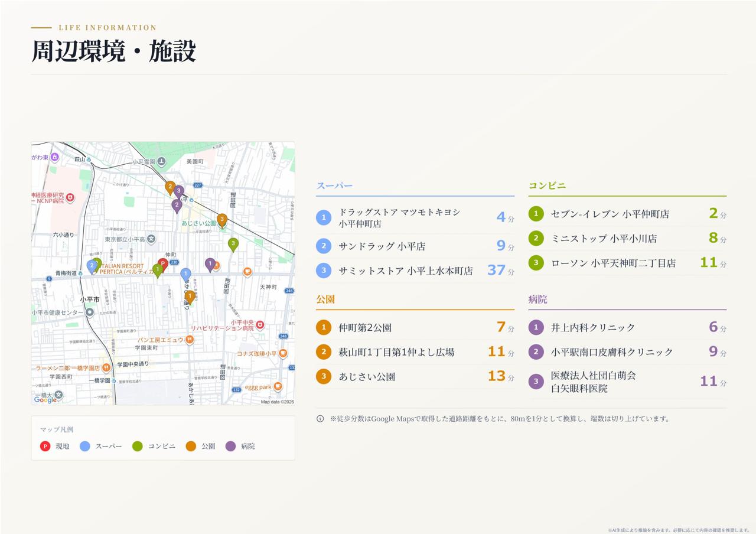Select the ローソン 小平天神町二丁目店 entry
756x534 pixels.
click(627, 263)
